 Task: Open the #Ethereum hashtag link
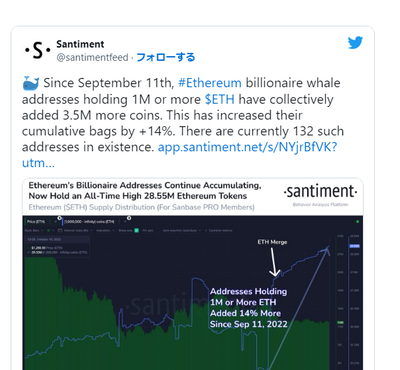[x=210, y=83]
